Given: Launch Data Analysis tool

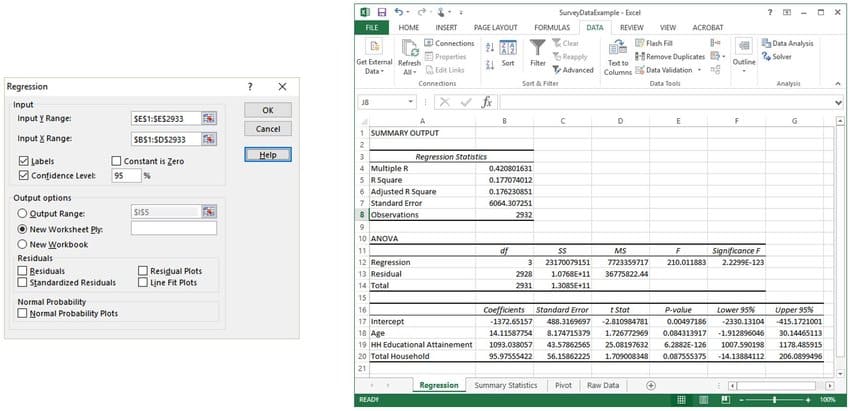Looking at the screenshot, I should [x=787, y=43].
